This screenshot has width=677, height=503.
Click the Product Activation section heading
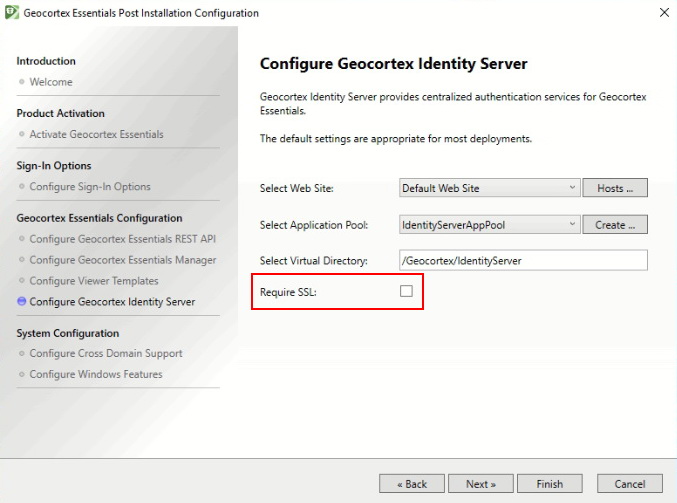(60, 114)
